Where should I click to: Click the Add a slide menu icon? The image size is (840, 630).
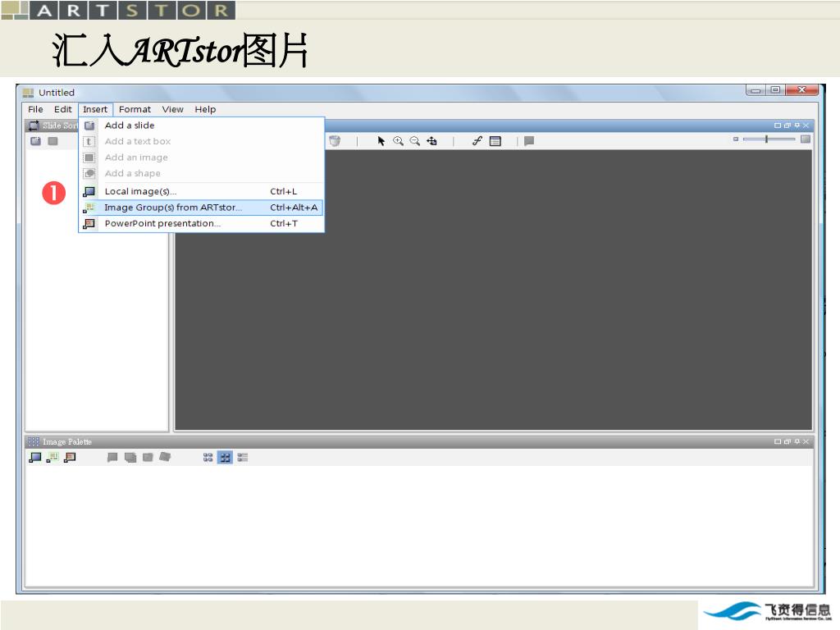(x=89, y=126)
